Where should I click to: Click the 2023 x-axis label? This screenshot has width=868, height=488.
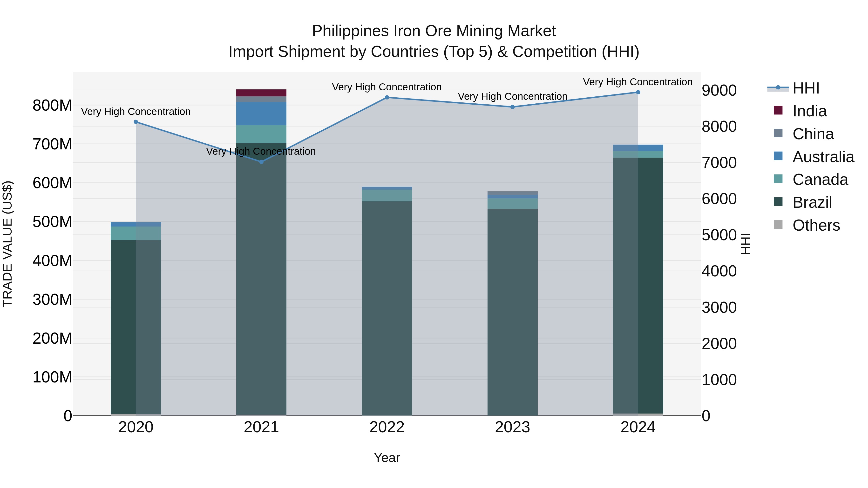pos(513,427)
